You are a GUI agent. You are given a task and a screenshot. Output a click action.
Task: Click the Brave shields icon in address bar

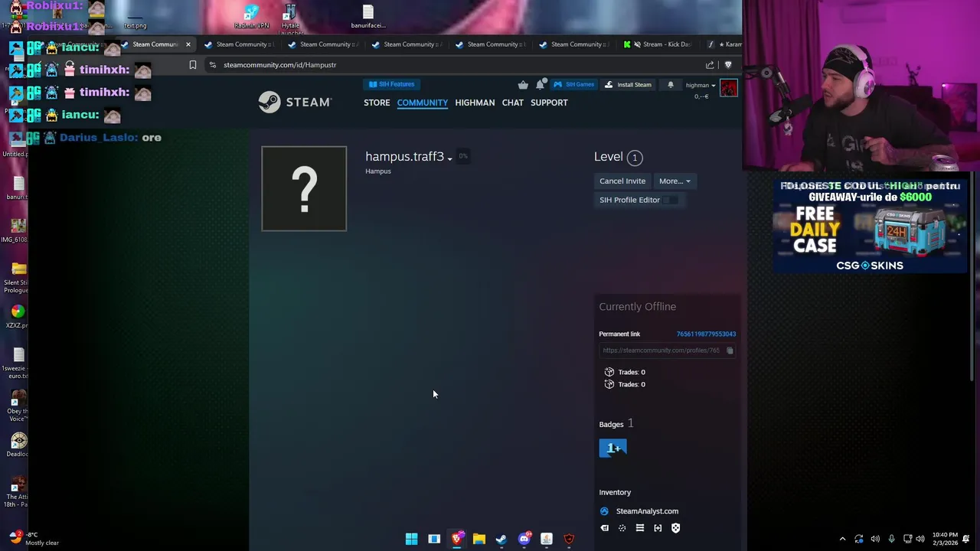click(728, 65)
